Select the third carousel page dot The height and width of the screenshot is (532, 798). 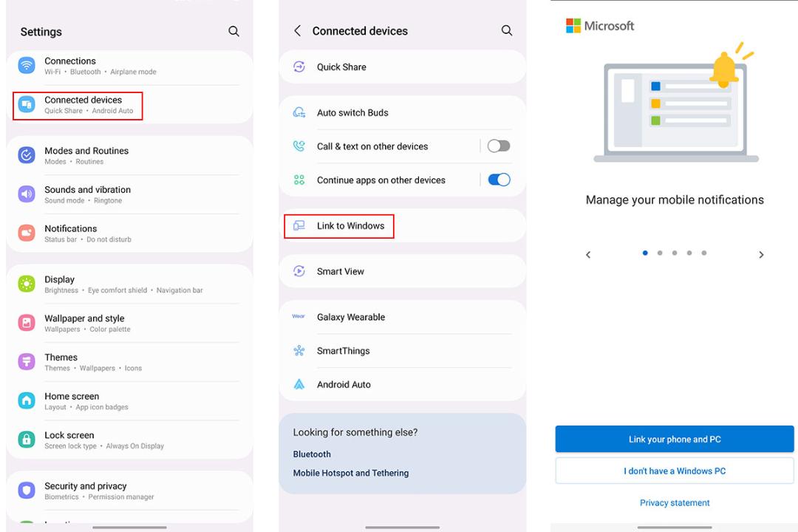coord(675,253)
